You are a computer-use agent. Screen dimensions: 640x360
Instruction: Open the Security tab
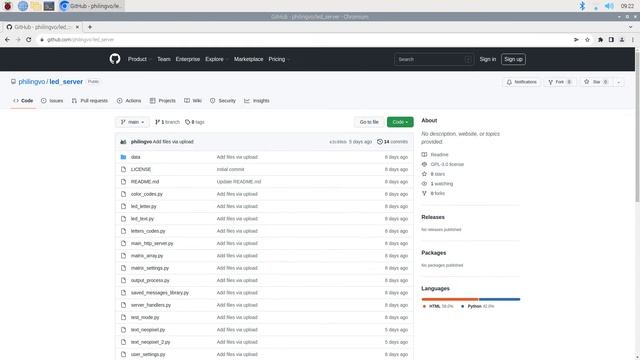(x=223, y=101)
